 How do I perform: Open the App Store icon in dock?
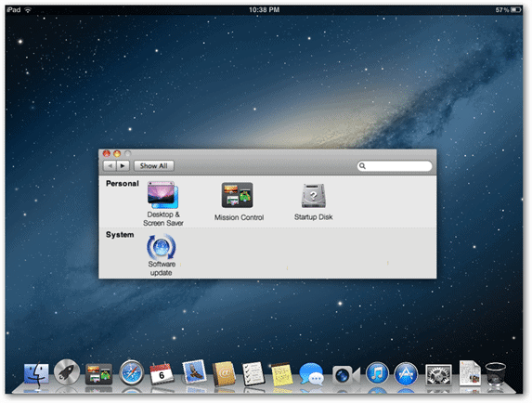coord(406,374)
